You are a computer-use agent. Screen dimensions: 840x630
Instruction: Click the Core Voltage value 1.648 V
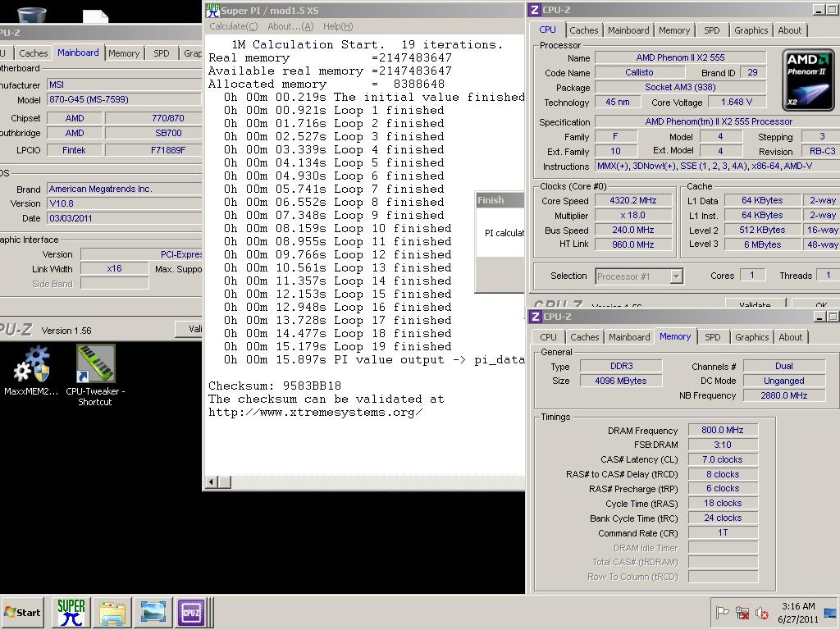tap(736, 102)
